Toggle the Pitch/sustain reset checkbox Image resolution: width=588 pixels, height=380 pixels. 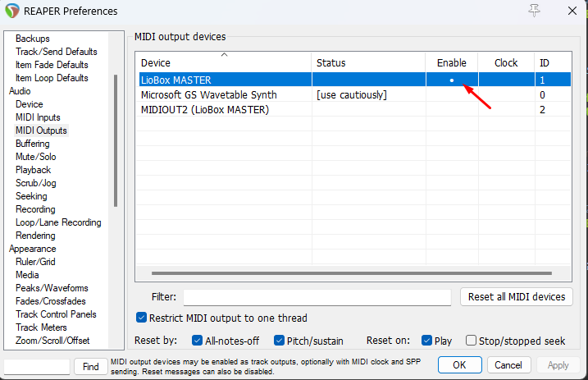tap(279, 341)
